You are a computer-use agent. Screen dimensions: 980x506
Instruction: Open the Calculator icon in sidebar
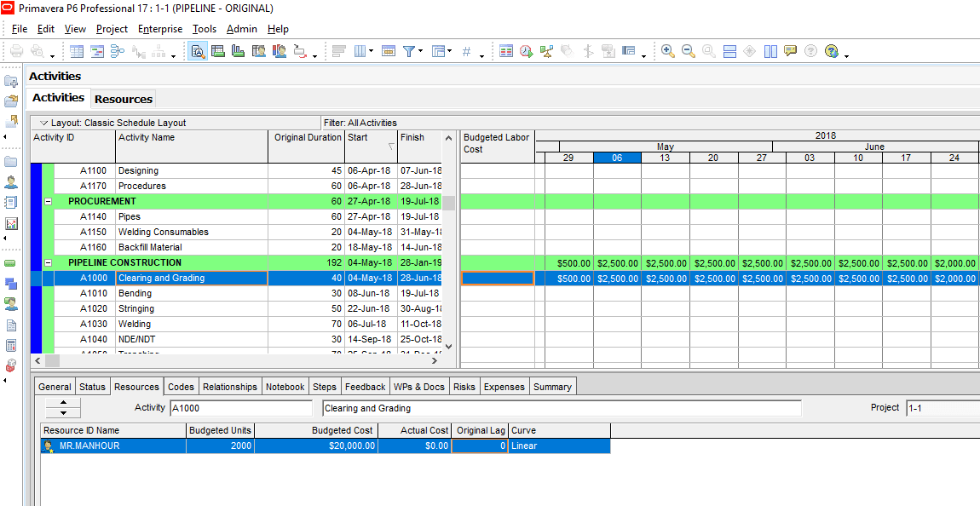(x=11, y=346)
